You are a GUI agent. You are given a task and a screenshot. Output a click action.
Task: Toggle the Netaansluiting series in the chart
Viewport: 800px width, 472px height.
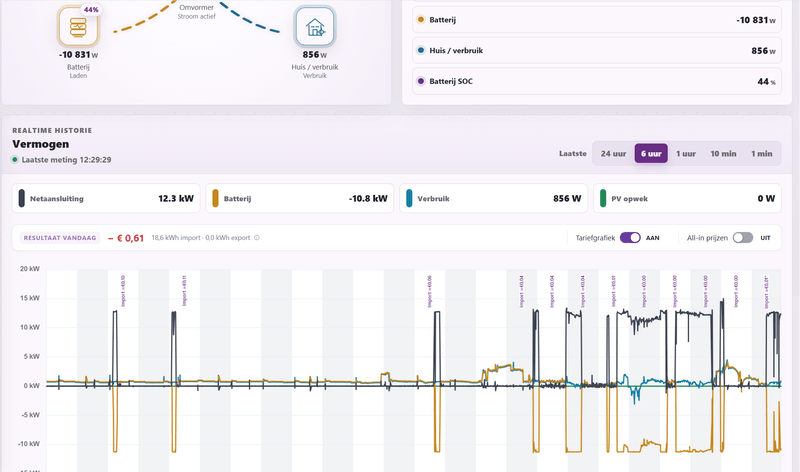point(106,198)
